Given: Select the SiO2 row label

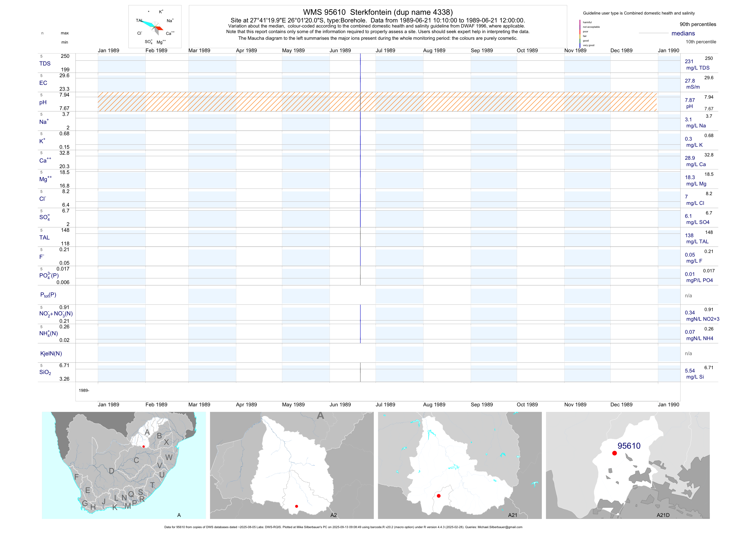Looking at the screenshot, I should tap(45, 372).
